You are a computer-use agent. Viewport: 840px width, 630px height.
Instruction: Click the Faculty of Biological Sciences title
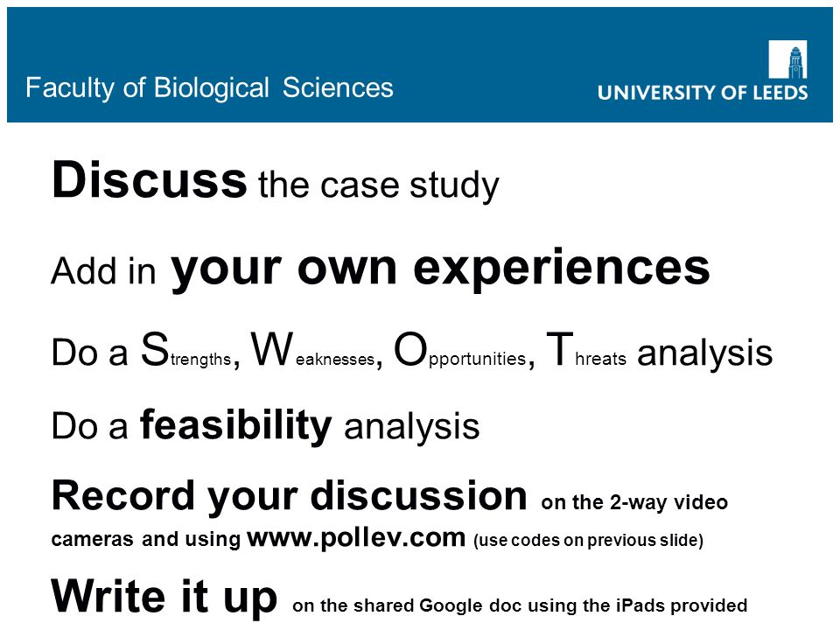coord(209,88)
